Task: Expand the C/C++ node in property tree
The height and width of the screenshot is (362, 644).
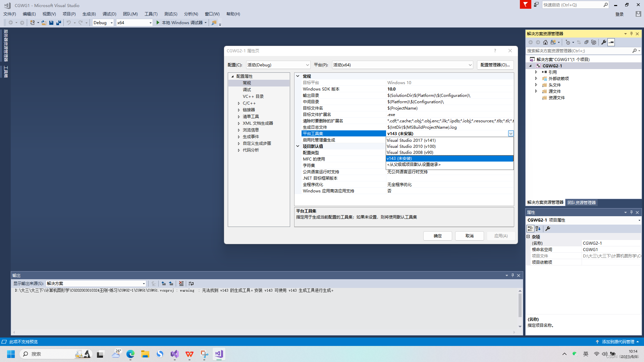Action: (239, 103)
